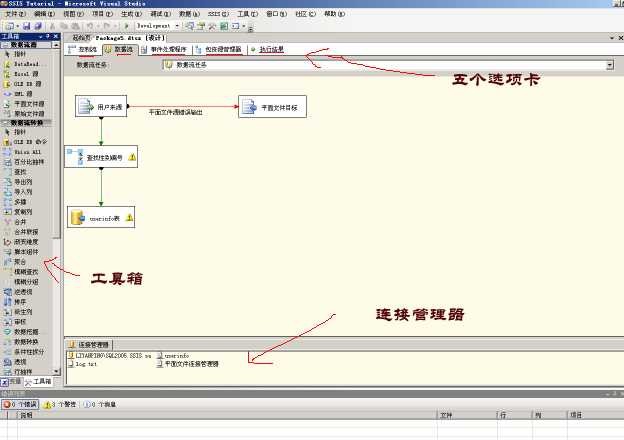Switch to the 工具箱 bottom tab
The width and height of the screenshot is (624, 440).
pos(38,382)
